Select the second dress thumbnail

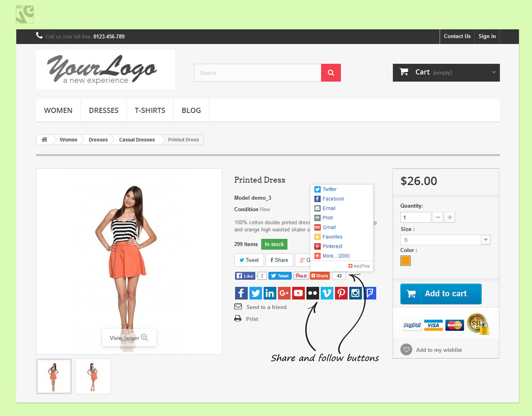(93, 376)
